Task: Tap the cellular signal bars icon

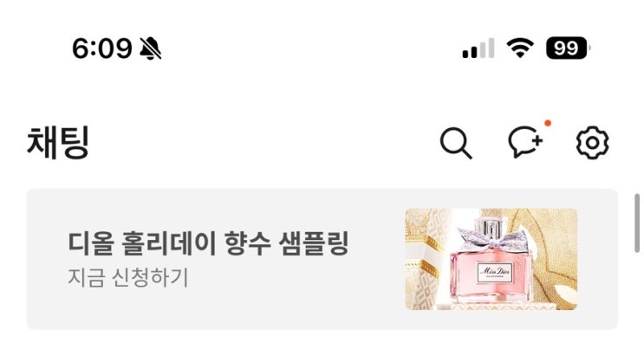Action: [478, 49]
